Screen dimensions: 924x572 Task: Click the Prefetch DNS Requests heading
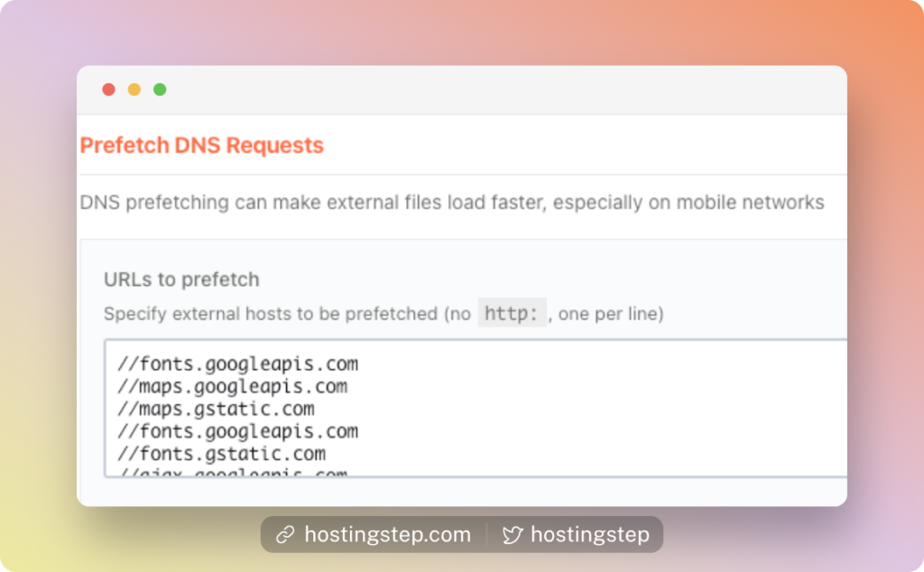[202, 145]
